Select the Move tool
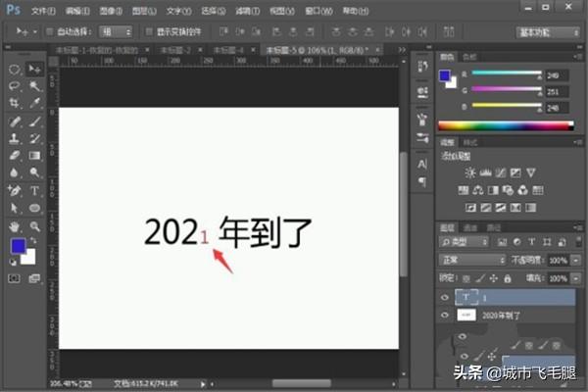 (x=34, y=70)
